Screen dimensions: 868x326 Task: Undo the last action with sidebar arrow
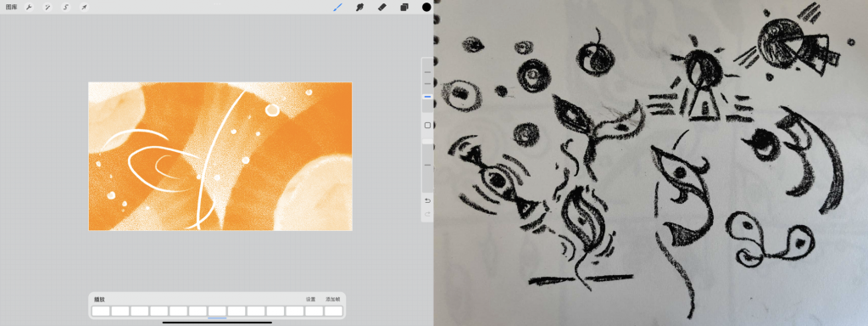(427, 200)
